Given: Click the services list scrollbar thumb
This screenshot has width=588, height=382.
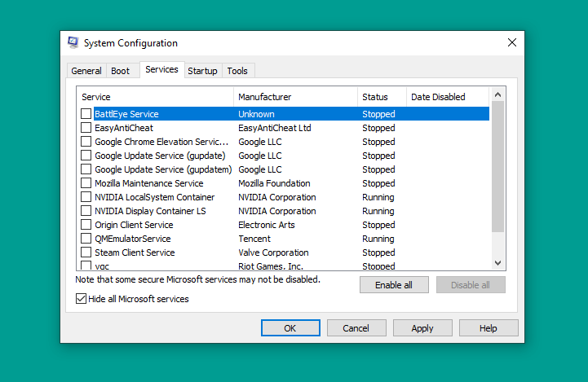Looking at the screenshot, I should [497, 167].
